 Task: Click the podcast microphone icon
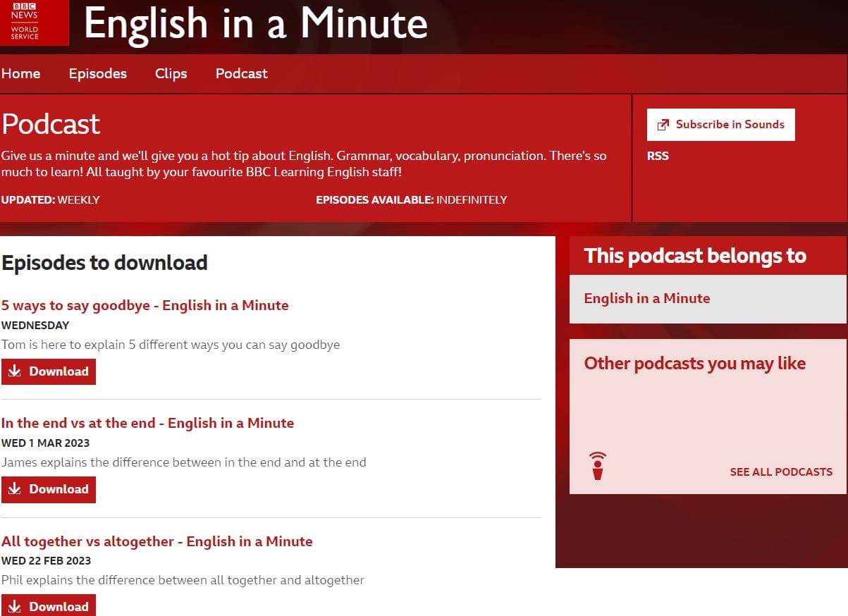tap(598, 466)
